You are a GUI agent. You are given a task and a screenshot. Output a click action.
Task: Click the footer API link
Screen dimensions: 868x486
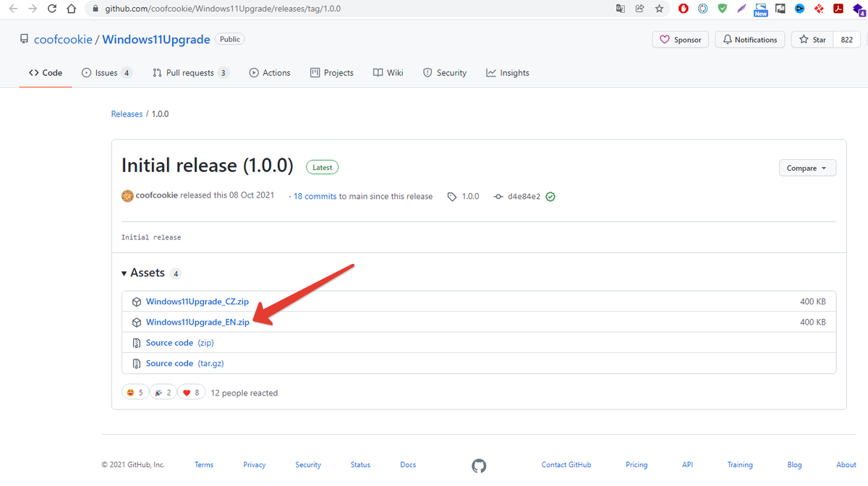(687, 465)
